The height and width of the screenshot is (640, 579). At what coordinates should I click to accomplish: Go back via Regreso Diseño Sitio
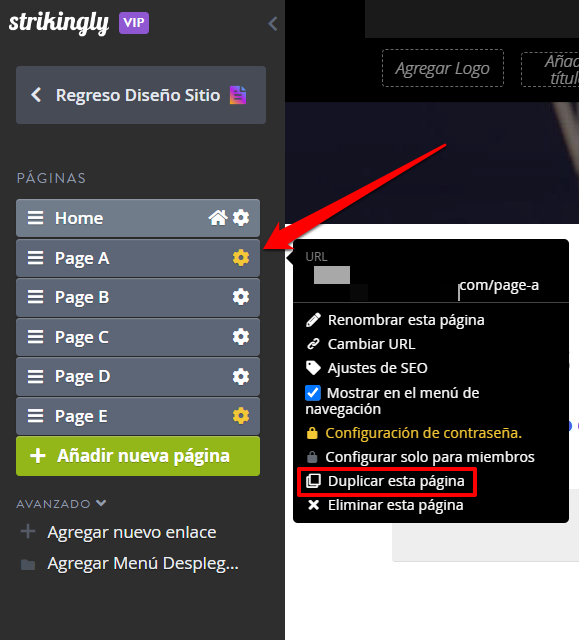(141, 95)
